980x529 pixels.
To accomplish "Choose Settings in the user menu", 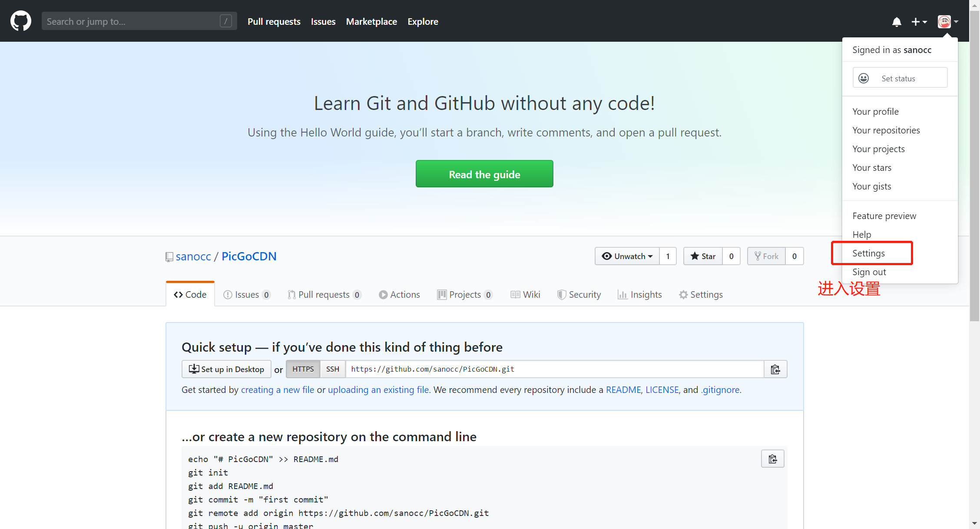I will pyautogui.click(x=868, y=253).
